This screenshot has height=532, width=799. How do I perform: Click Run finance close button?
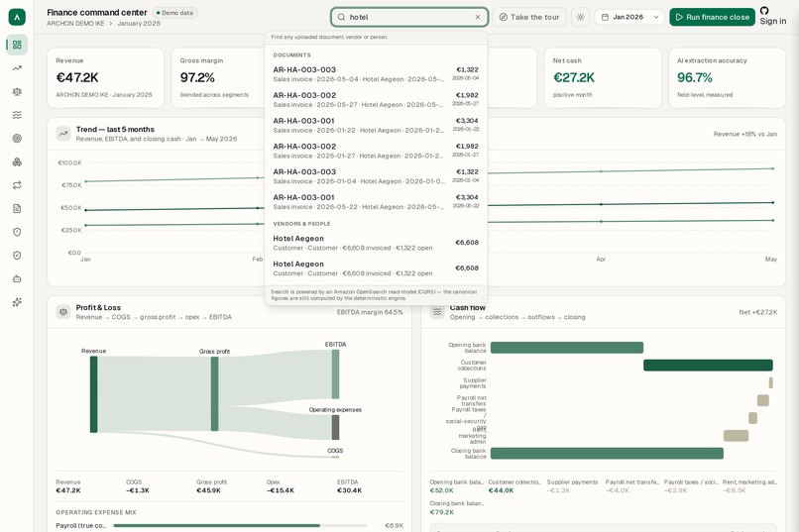[x=713, y=17]
